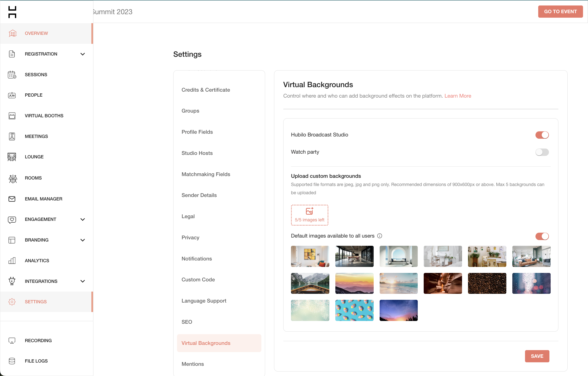Click the Branding layout icon
588x376 pixels.
click(12, 240)
